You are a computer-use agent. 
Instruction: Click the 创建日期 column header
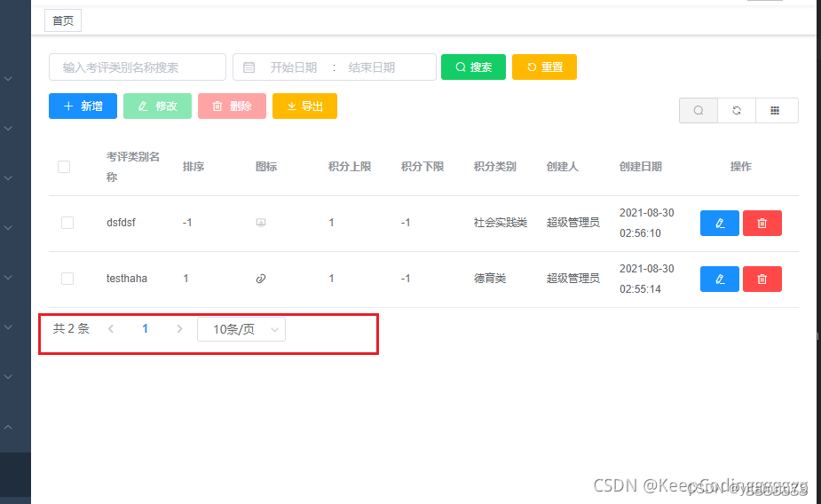click(641, 167)
